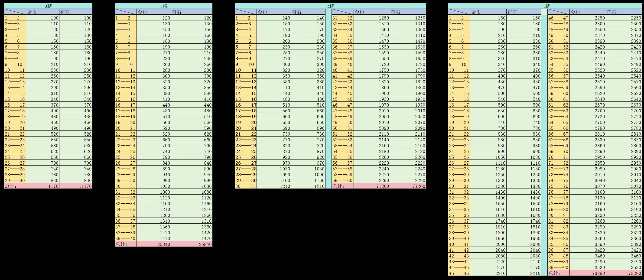The height and width of the screenshot is (280, 644).
Task: Select 符石 header in 1精 table
Action: 192,12
